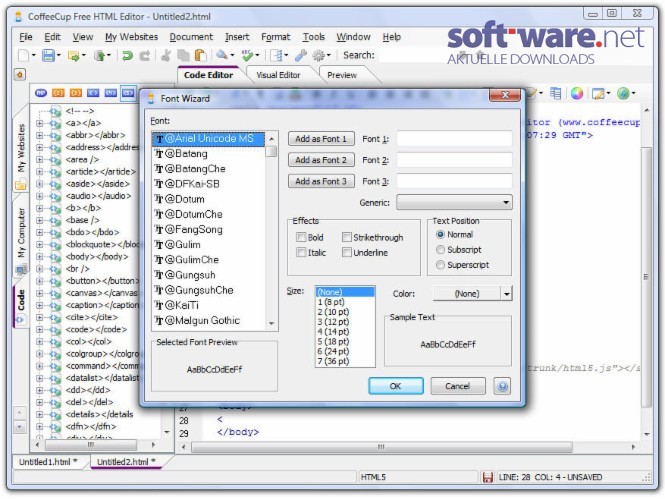
Task: Open the Save icon dropdown arrow
Action: [59, 56]
